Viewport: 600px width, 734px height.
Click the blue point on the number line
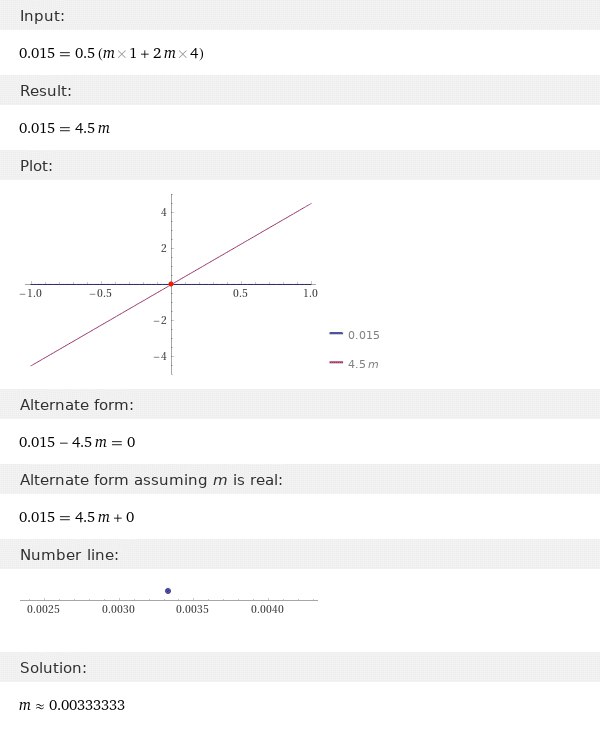click(167, 591)
